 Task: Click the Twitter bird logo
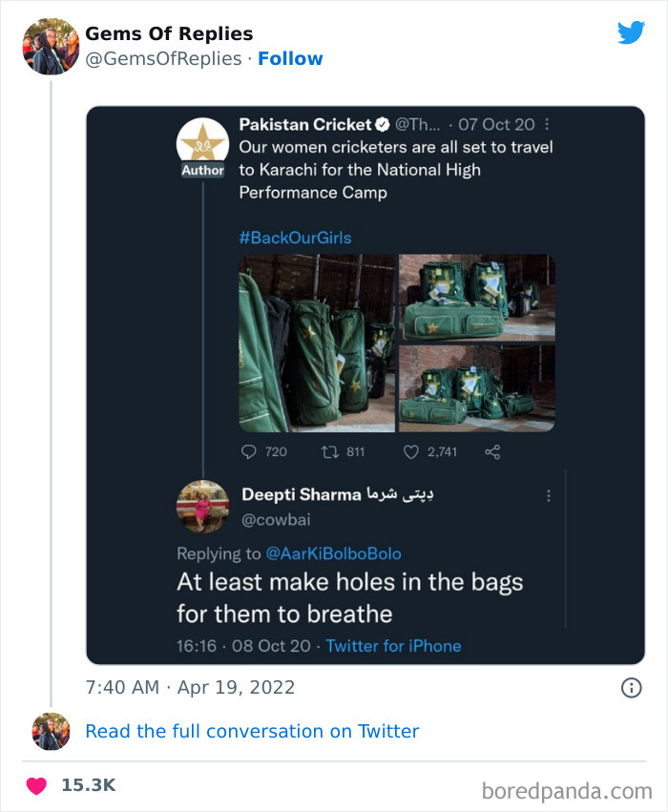pos(632,32)
